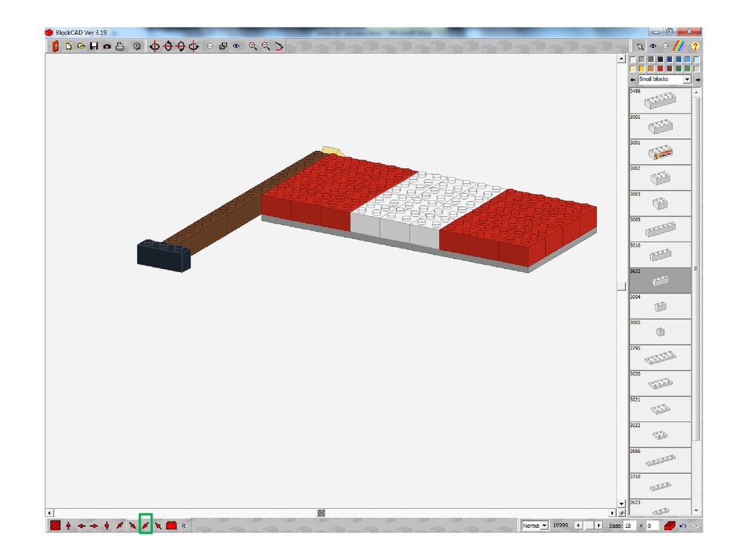This screenshot has height=560, width=747.
Task: Pick the brown color swatch
Action: 670,69
